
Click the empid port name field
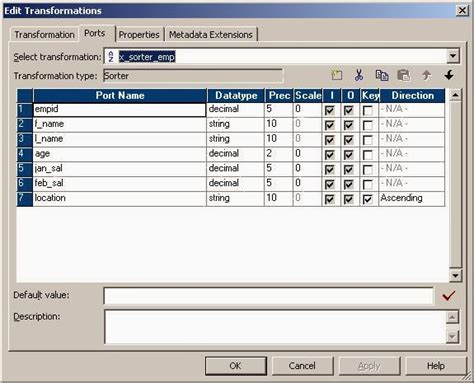pos(120,110)
